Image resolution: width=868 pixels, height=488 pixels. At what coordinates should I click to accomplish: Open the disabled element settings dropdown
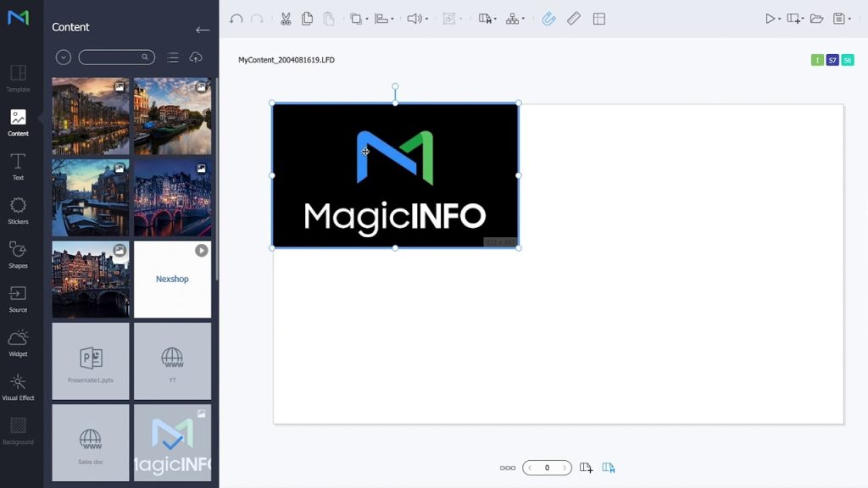(453, 19)
